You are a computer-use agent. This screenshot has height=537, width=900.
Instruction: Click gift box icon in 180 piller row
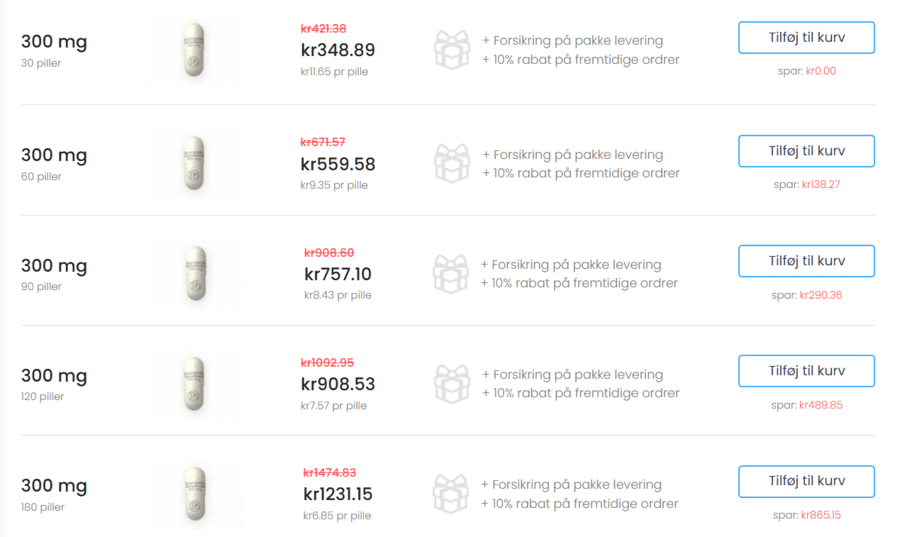point(451,494)
